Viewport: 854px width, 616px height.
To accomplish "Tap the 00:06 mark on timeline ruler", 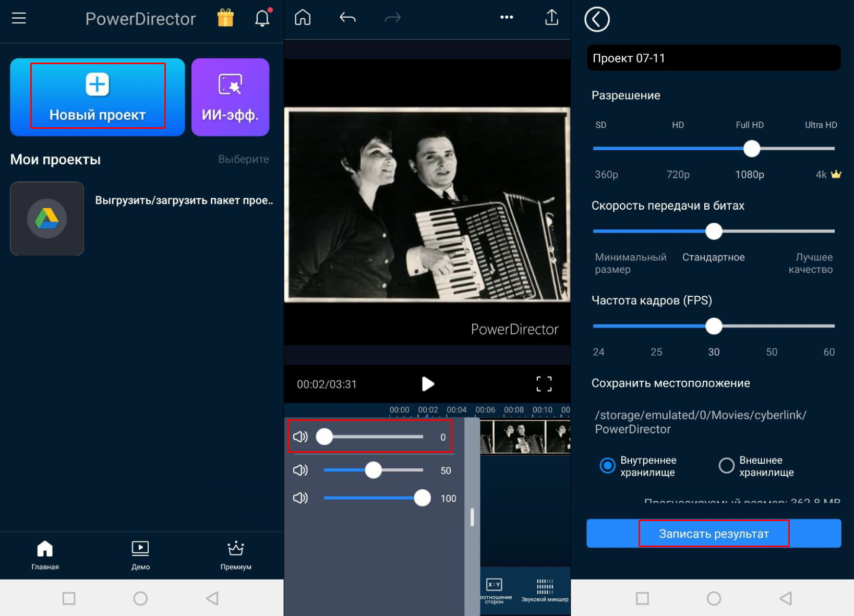I will pos(485,410).
